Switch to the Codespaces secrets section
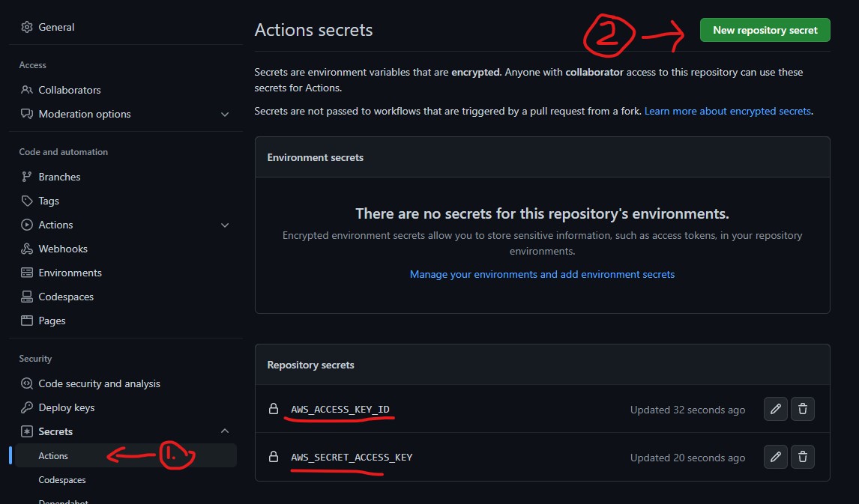Screen dimensions: 859x504 62,479
